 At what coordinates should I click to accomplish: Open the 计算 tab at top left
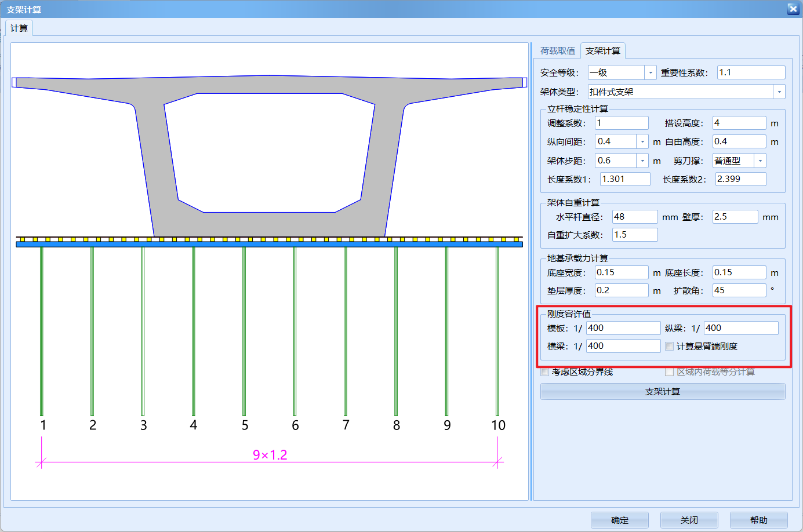click(19, 28)
